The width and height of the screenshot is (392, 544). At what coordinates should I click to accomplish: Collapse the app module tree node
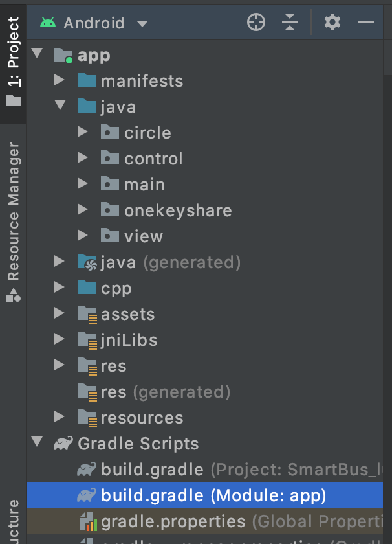coord(36,55)
